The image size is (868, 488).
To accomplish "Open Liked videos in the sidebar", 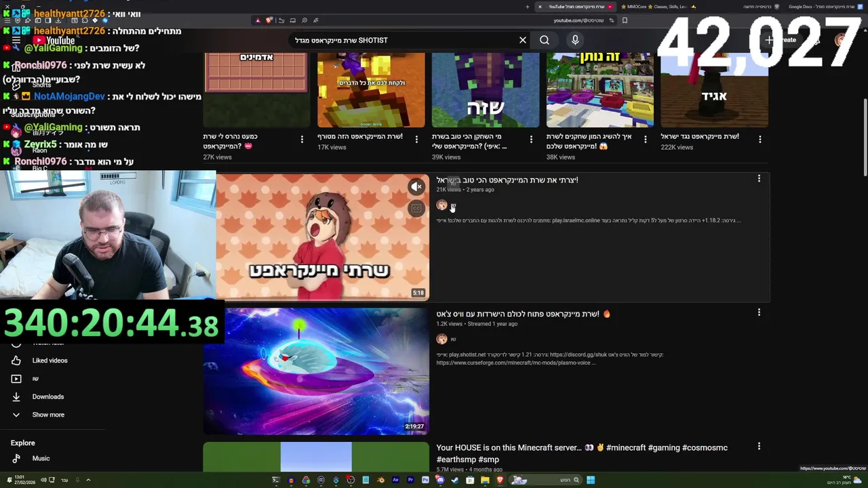I will [x=50, y=361].
